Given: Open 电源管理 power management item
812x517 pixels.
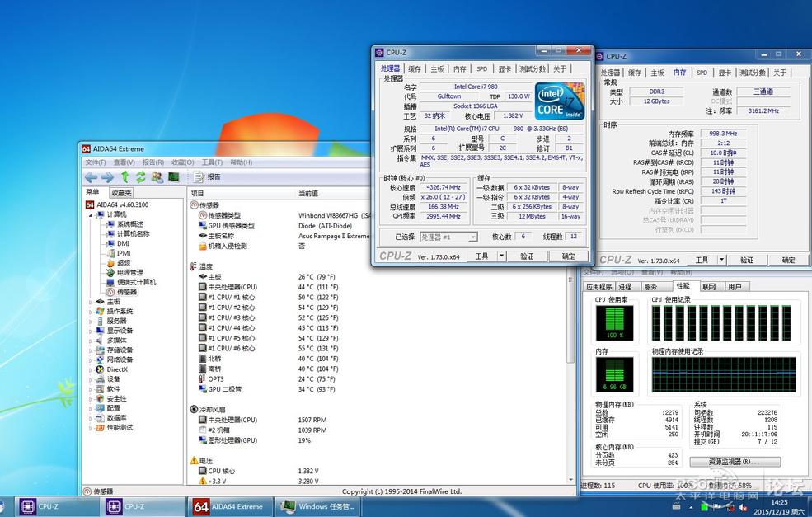Looking at the screenshot, I should tap(130, 272).
